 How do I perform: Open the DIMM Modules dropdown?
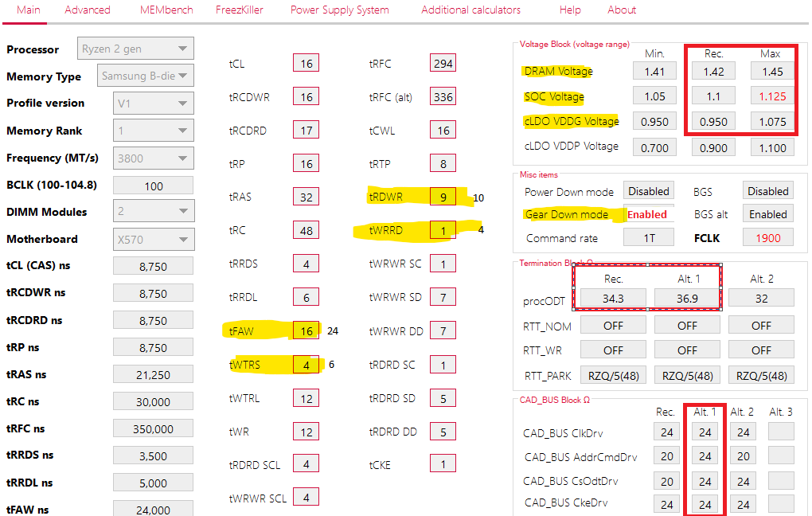(x=154, y=211)
